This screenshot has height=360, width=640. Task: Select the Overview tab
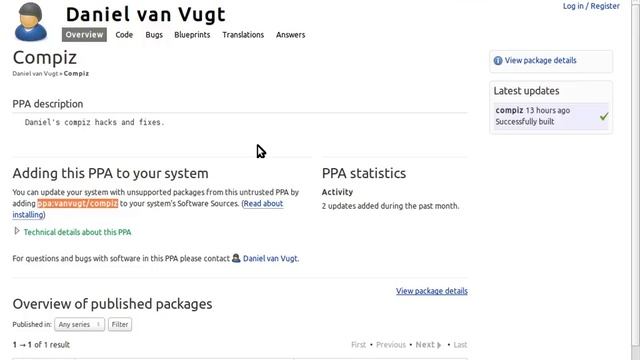[x=84, y=35]
